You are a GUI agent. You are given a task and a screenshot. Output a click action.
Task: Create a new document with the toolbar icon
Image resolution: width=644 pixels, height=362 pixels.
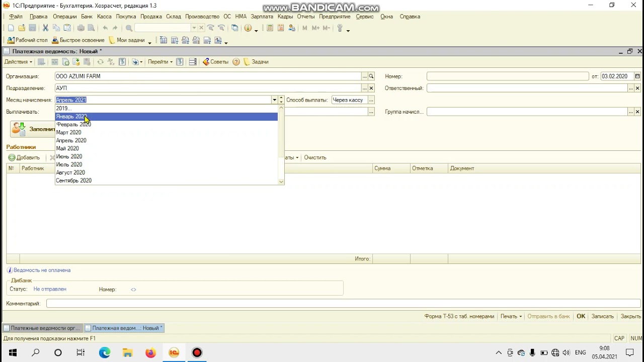11,28
